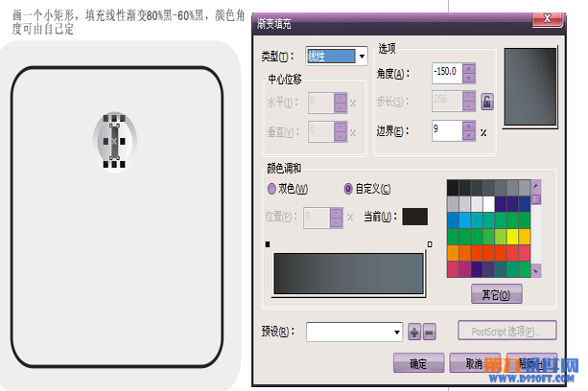Click the 当前 current color swatch
The image size is (588, 391).
point(414,217)
